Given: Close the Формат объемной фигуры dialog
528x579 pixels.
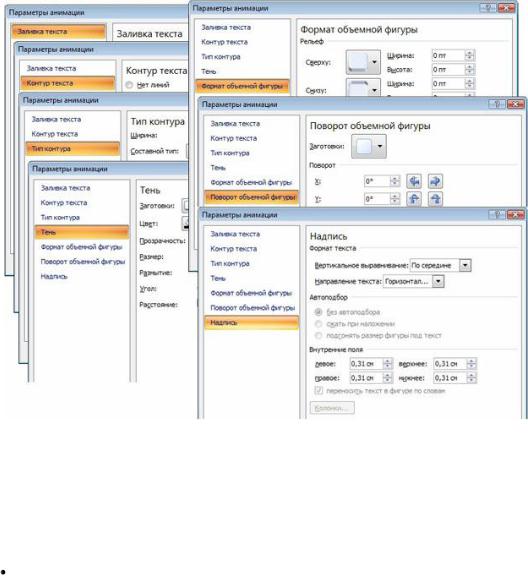Looking at the screenshot, I should click(x=506, y=8).
